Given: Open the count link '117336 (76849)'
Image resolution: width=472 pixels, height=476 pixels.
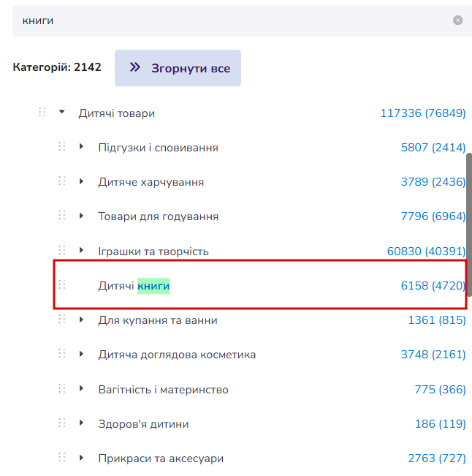Looking at the screenshot, I should click(423, 113).
